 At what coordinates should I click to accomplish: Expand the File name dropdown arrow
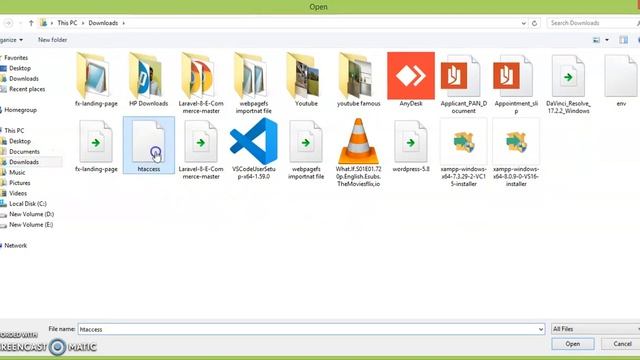pos(541,329)
